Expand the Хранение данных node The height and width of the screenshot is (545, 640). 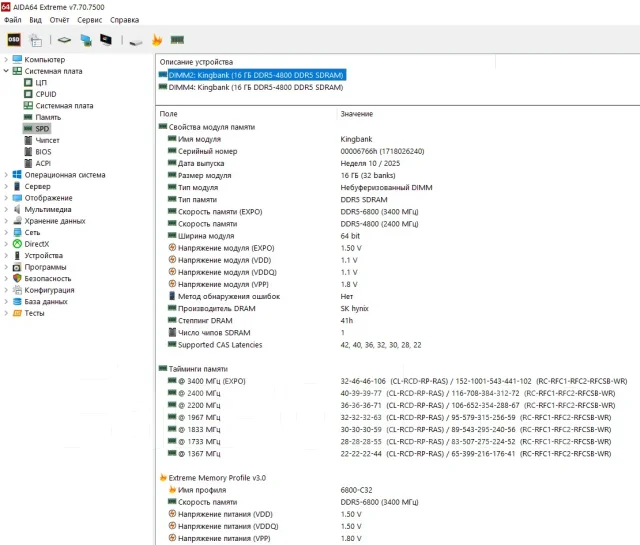point(6,221)
